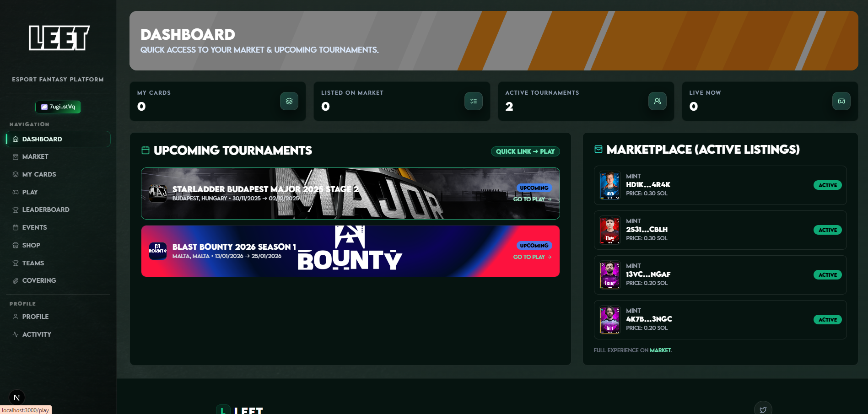Screen dimensions: 868x414
Task: Select the My Cards stack icon on stat card
Action: [289, 101]
